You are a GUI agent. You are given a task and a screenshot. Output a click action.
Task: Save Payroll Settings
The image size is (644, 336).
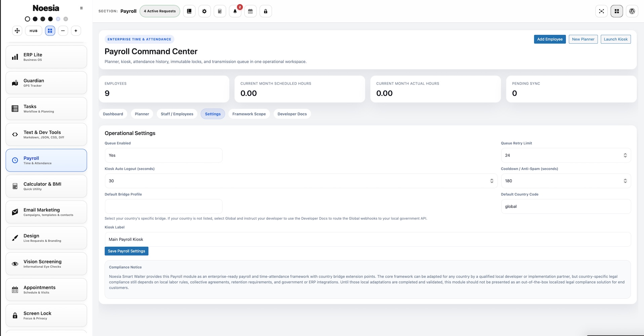pyautogui.click(x=126, y=251)
